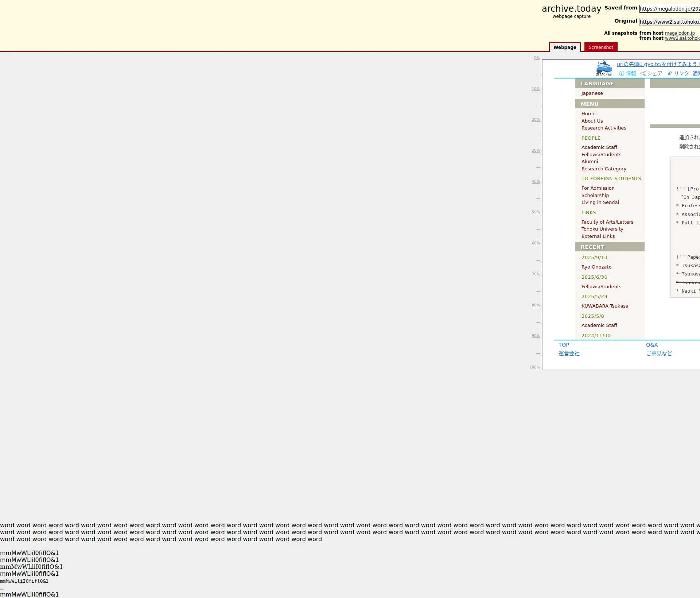Viewport: 700px width, 598px height.
Task: Click the gyo.tc fish logo
Action: [604, 68]
